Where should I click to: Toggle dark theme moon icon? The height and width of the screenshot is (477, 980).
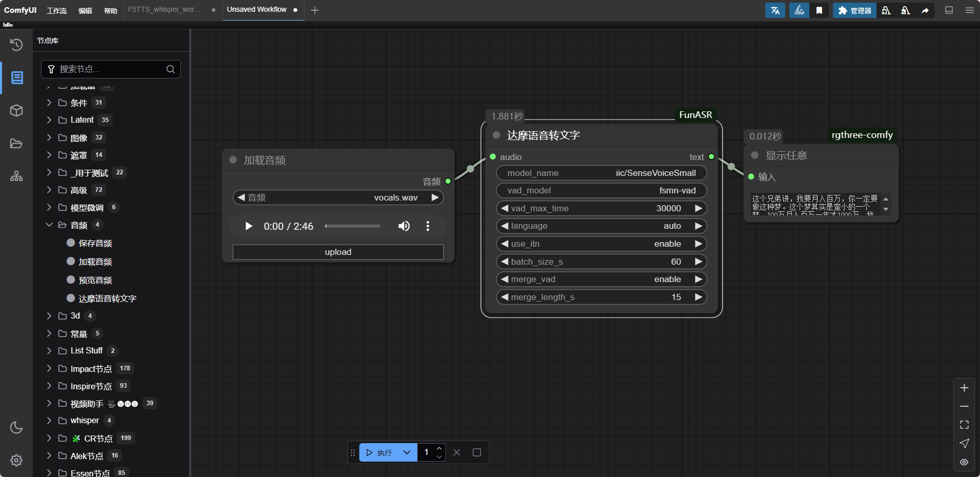(x=16, y=427)
